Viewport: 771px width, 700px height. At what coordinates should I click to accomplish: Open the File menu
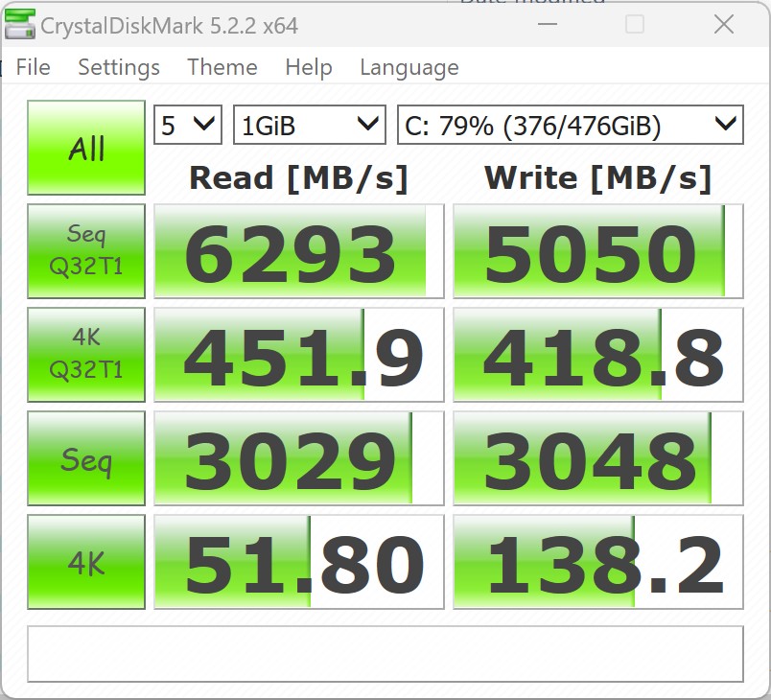[x=33, y=67]
